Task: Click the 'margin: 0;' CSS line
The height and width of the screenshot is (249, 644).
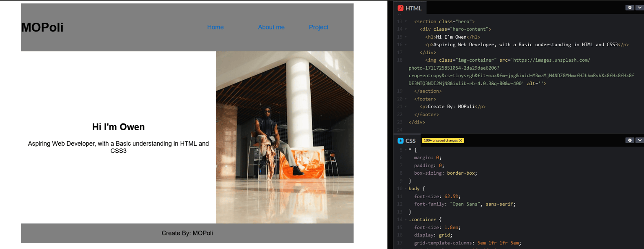Action: tap(428, 158)
